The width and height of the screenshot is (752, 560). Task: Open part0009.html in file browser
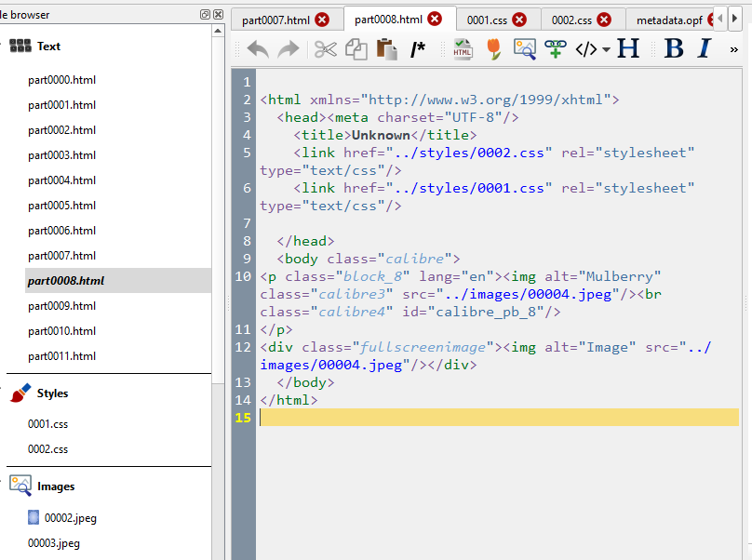click(61, 306)
